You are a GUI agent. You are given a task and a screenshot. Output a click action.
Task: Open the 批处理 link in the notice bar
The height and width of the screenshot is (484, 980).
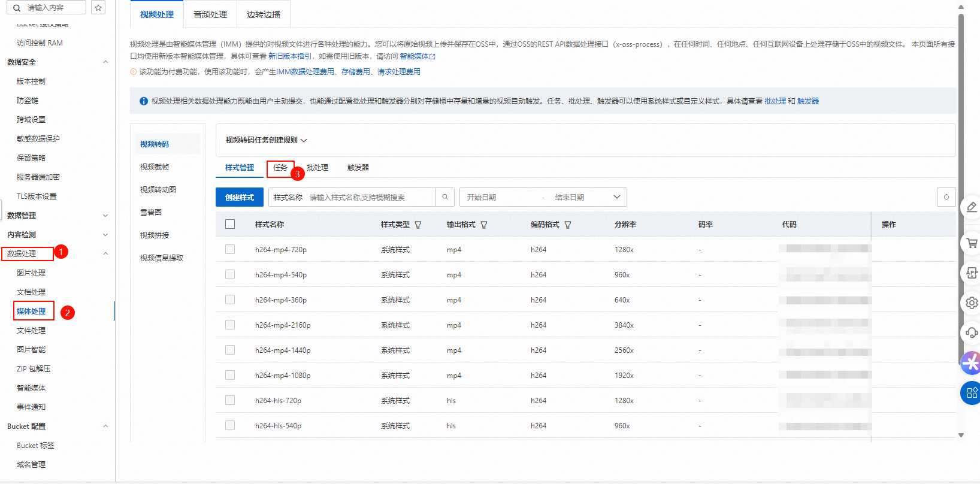click(x=775, y=101)
